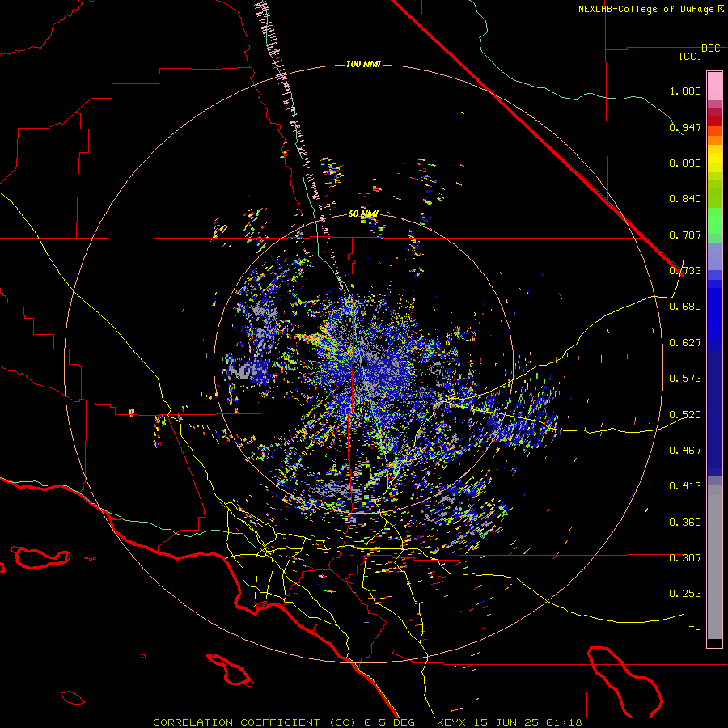The height and width of the screenshot is (728, 728).
Task: Click the black radar site center dot
Action: 365,362
